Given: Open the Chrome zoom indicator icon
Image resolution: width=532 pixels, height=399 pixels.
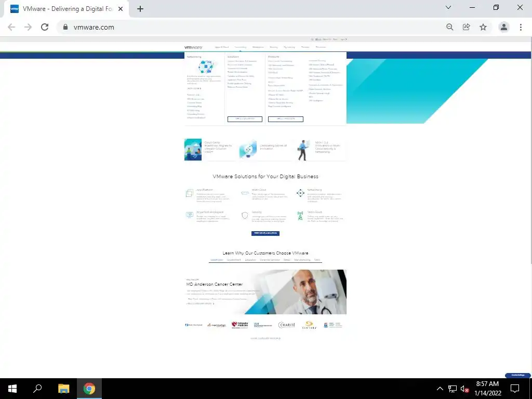Looking at the screenshot, I should [450, 27].
